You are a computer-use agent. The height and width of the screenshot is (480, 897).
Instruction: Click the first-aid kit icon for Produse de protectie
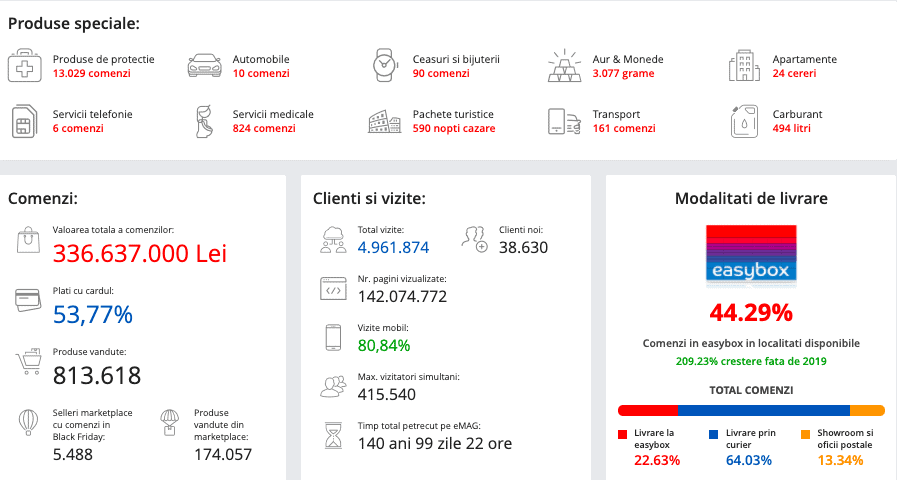tap(25, 66)
